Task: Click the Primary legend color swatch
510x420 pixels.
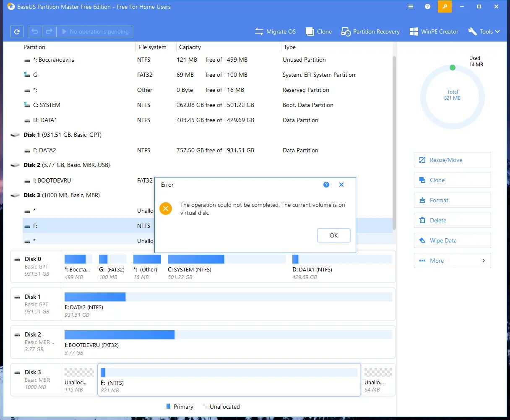Action: click(168, 406)
